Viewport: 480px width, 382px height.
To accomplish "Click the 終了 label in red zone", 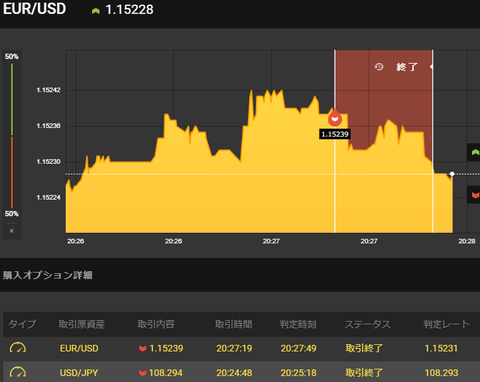I will [x=407, y=67].
